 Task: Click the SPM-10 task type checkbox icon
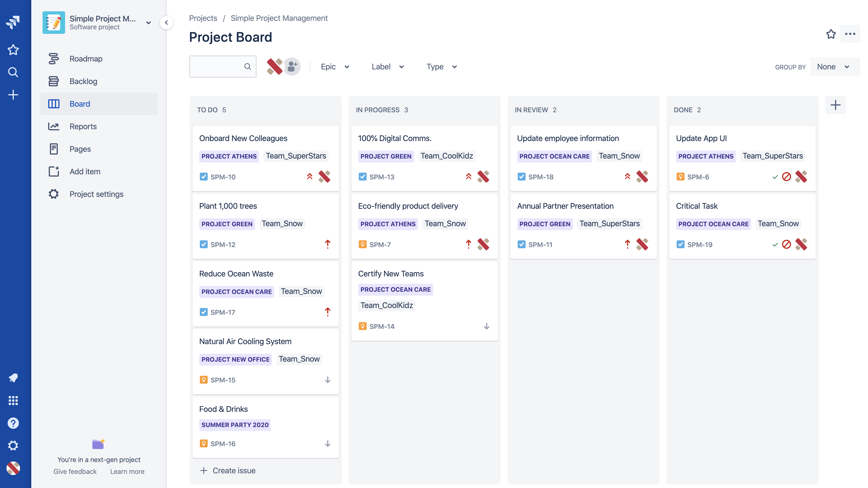203,177
